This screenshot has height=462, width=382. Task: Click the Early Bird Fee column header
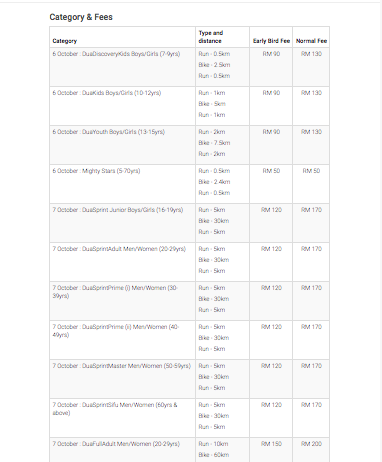point(271,41)
